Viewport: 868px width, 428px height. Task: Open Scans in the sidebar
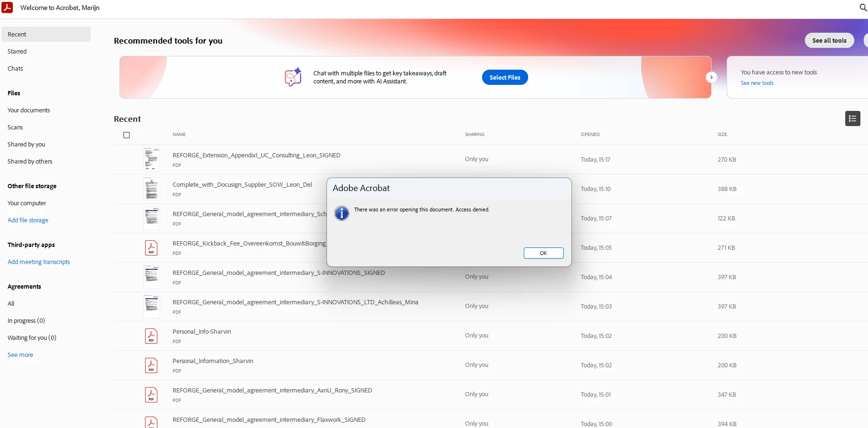coord(15,127)
